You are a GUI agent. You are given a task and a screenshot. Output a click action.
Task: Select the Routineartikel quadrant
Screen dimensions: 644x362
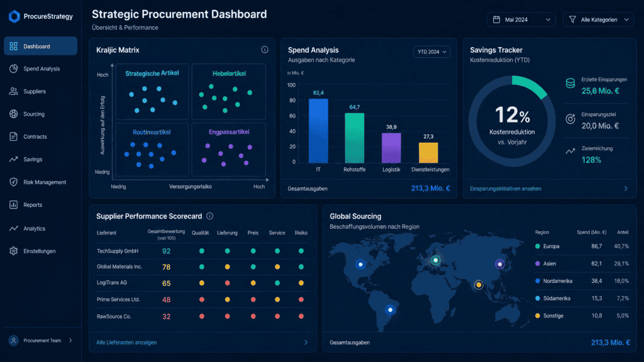(x=152, y=150)
